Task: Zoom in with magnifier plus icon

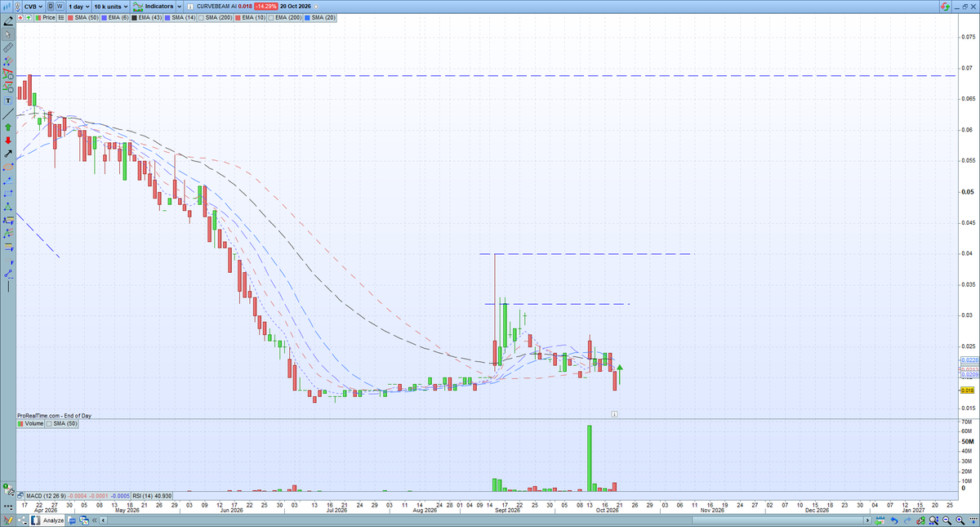Action: tap(960, 520)
